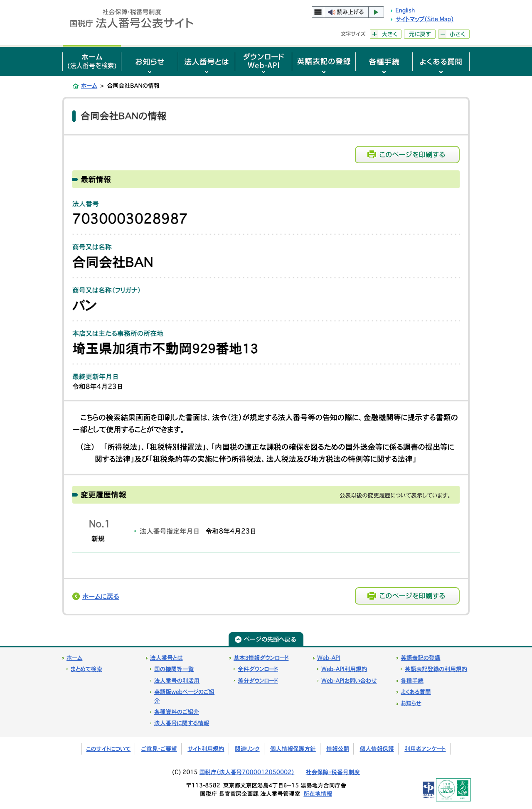
Task: Switch to the English site
Action: [x=405, y=10]
